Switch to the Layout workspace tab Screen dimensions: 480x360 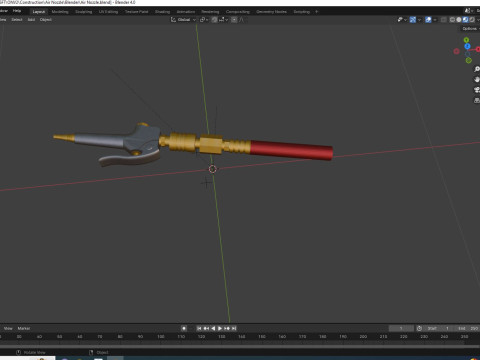coord(39,12)
